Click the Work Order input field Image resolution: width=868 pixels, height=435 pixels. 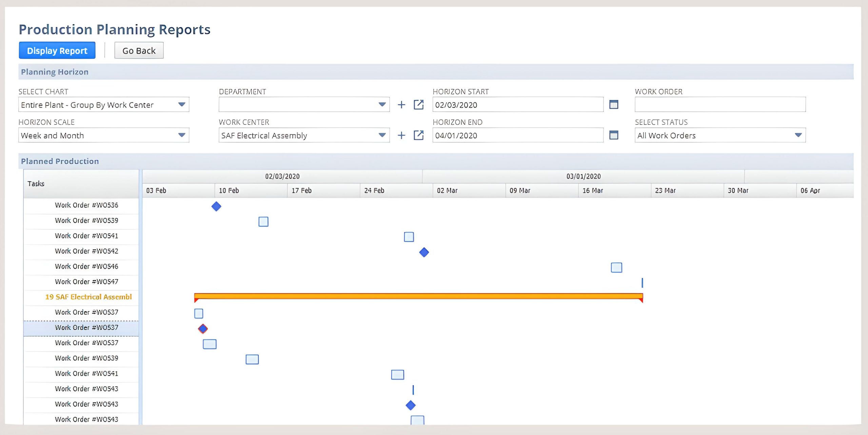(720, 105)
